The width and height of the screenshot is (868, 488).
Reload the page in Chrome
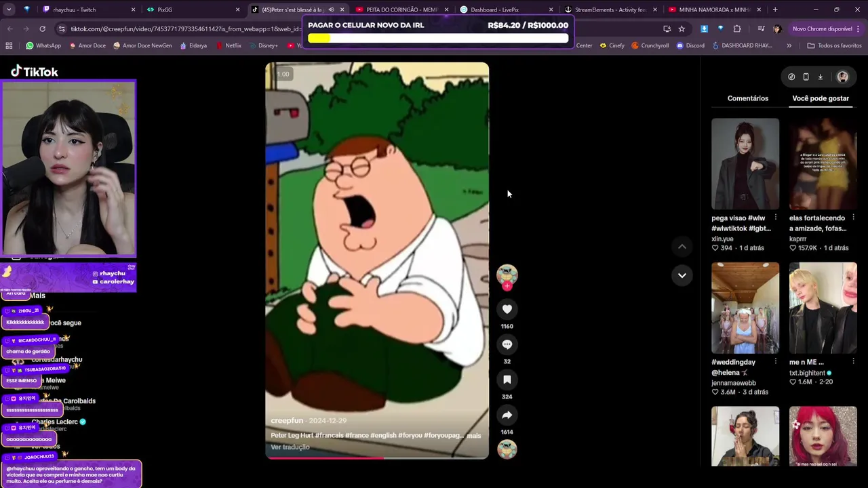pyautogui.click(x=42, y=28)
